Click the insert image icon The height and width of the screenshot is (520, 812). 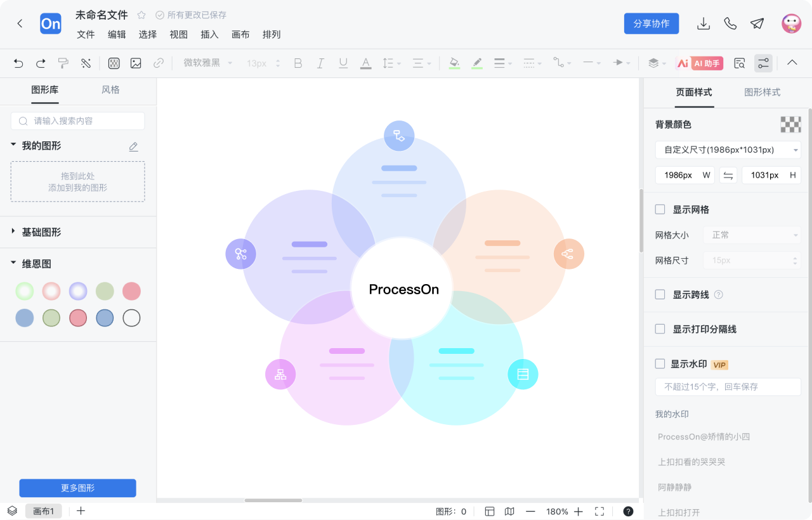pyautogui.click(x=136, y=63)
